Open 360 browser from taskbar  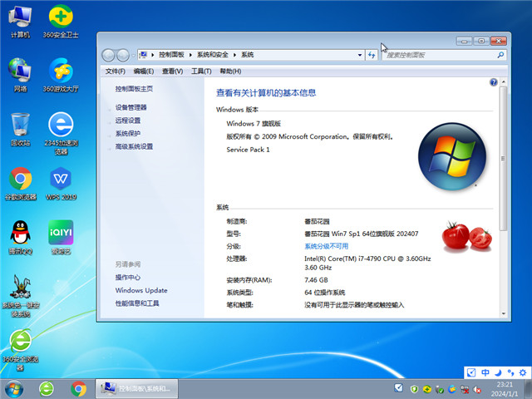click(47, 389)
